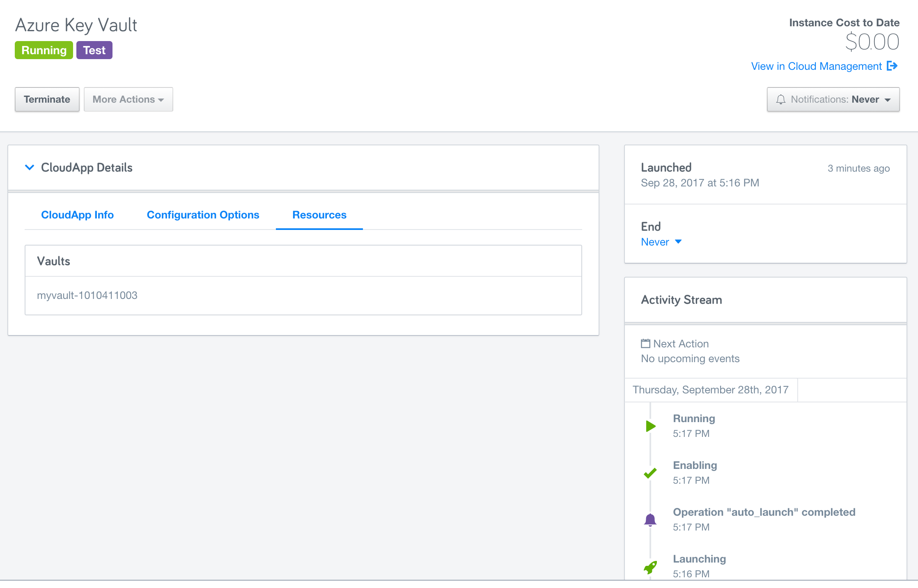The image size is (918, 588).
Task: Click the Thursday, September 28th date header
Action: [710, 390]
